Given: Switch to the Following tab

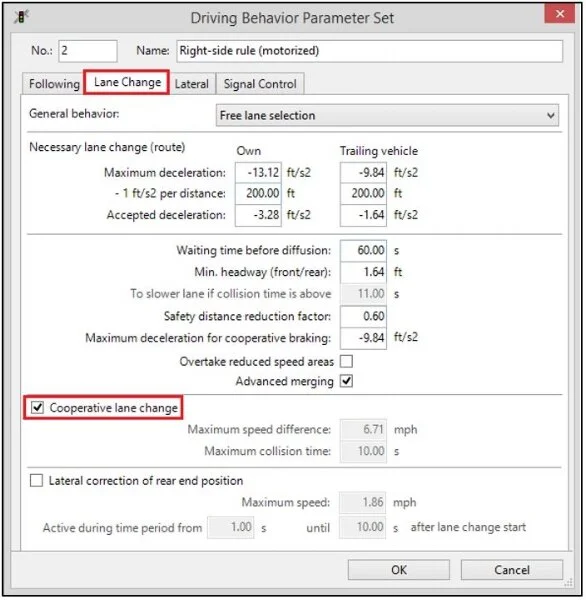Looking at the screenshot, I should tap(54, 84).
